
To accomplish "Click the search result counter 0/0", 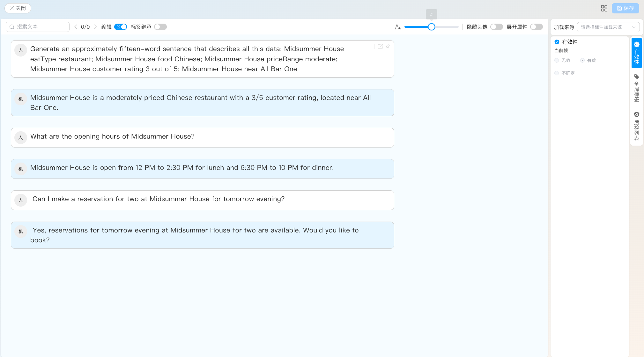I will point(85,27).
